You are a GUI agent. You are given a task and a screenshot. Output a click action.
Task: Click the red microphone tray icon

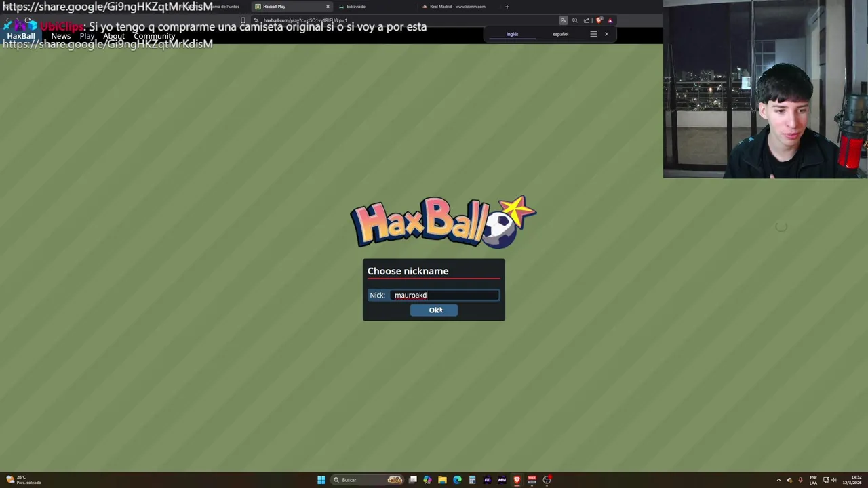tap(800, 480)
